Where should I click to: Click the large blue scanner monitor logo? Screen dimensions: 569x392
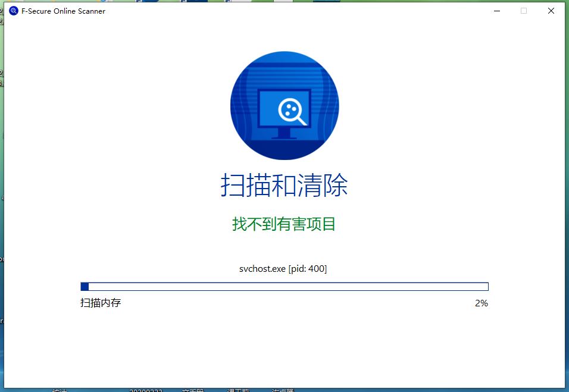tap(284, 105)
